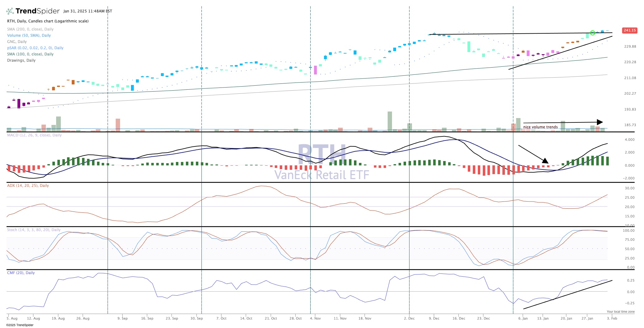
Task: Click the Volume (50, SMA) blue legend label
Action: (29, 36)
